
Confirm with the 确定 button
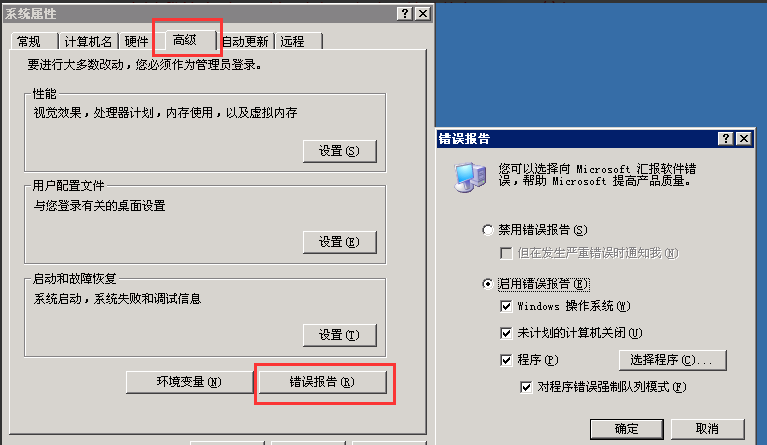coord(627,429)
